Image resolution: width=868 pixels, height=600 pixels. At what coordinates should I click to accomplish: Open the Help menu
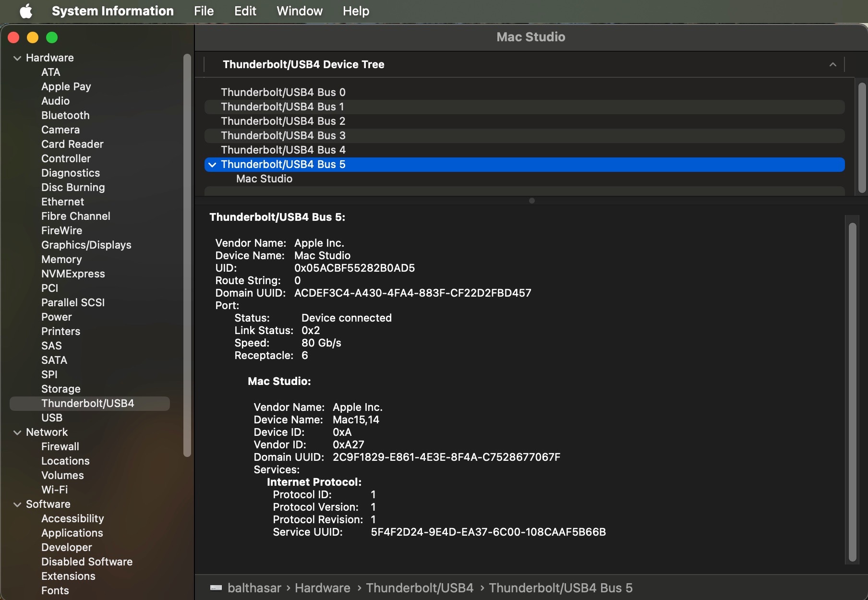click(356, 11)
